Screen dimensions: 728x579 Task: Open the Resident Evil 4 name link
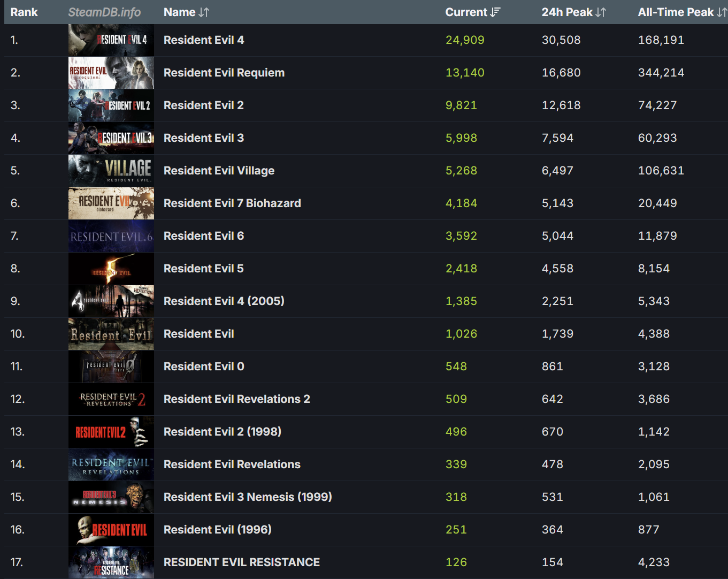click(x=204, y=40)
